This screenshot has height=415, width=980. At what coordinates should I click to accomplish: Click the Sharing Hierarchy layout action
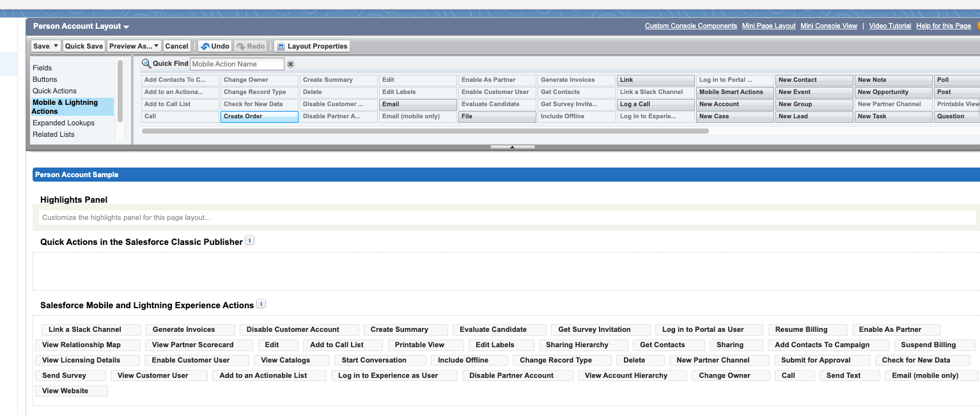[x=583, y=345]
